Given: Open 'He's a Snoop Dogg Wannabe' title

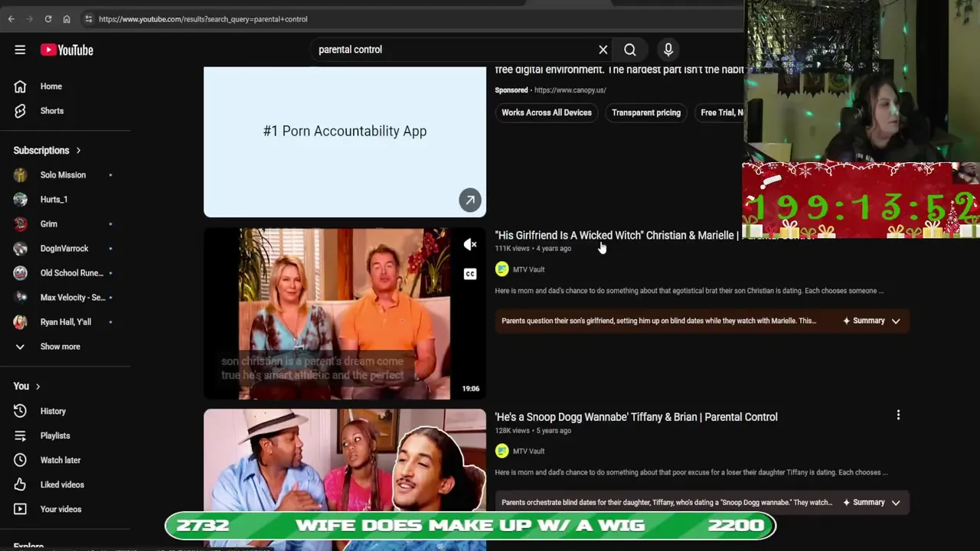Looking at the screenshot, I should click(x=636, y=417).
